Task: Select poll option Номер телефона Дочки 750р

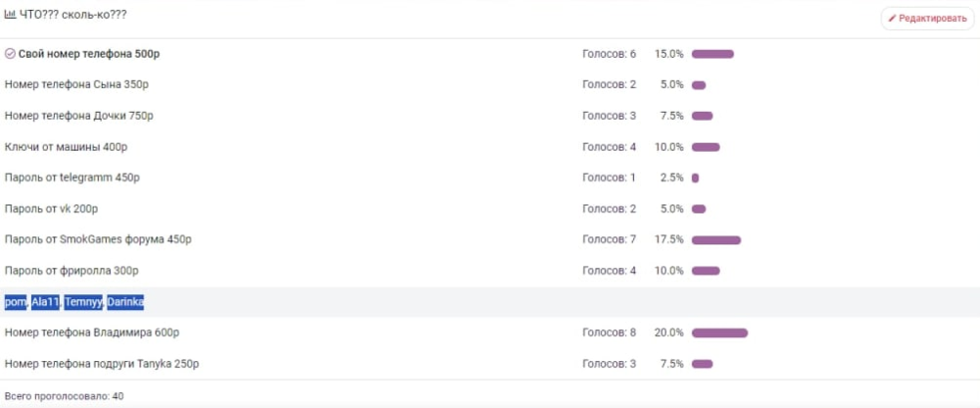Action: (78, 116)
